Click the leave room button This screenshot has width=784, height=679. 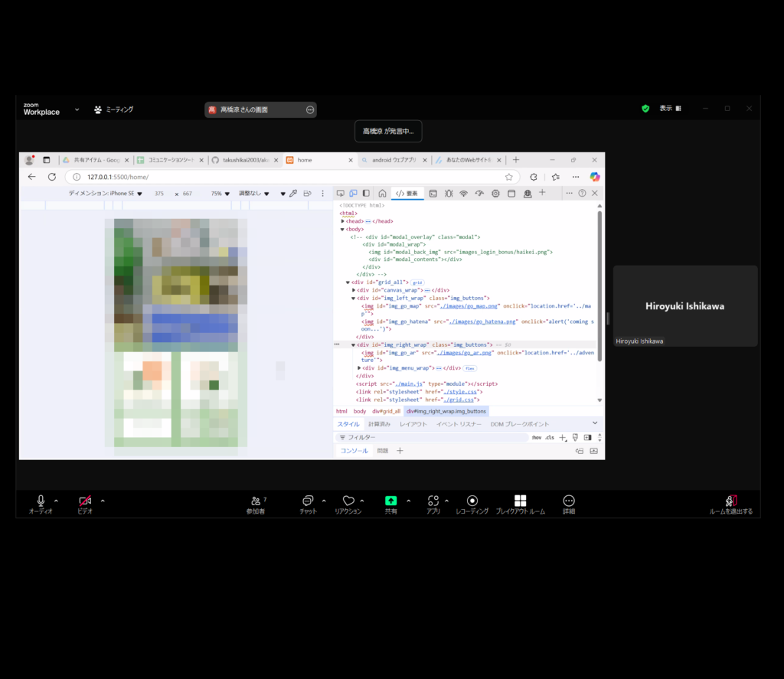click(x=731, y=504)
